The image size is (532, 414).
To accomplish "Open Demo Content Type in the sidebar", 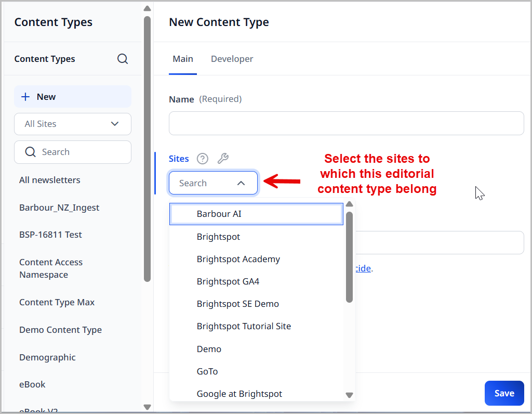I will (x=60, y=330).
